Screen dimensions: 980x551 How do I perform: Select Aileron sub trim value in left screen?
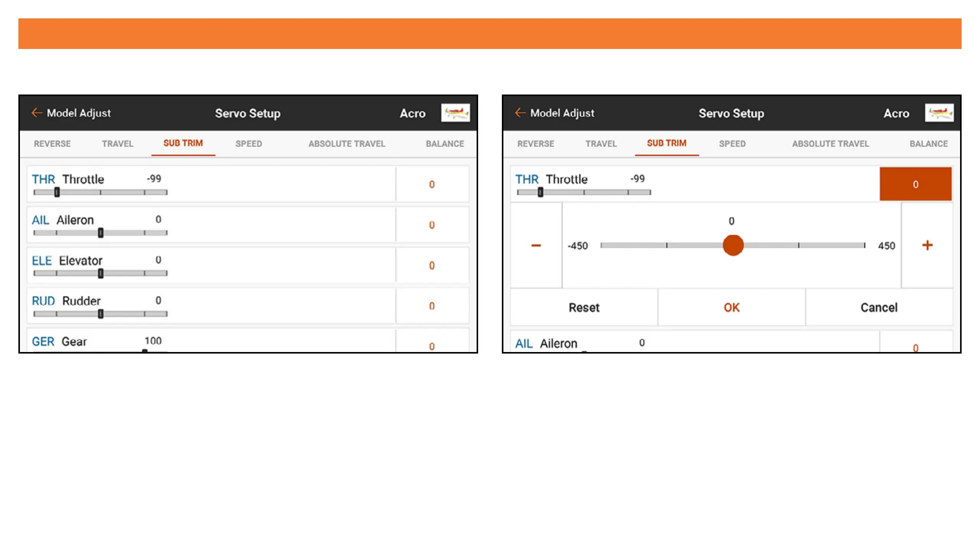pyautogui.click(x=432, y=225)
